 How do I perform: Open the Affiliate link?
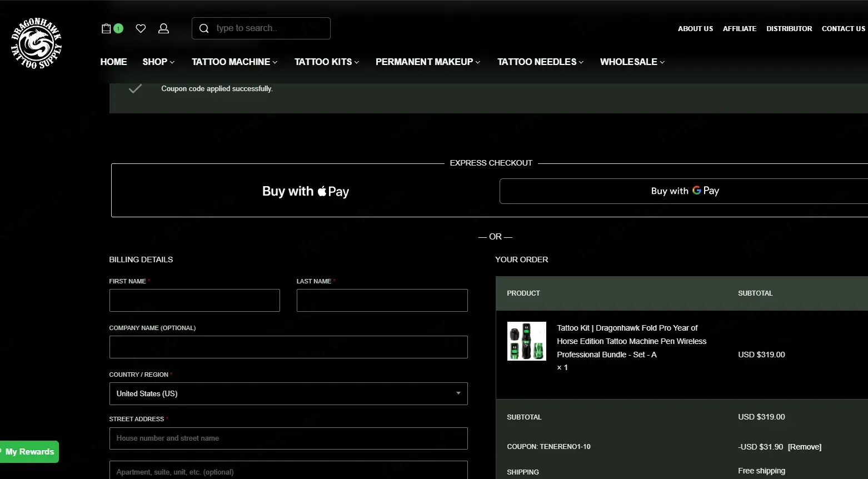coord(740,28)
